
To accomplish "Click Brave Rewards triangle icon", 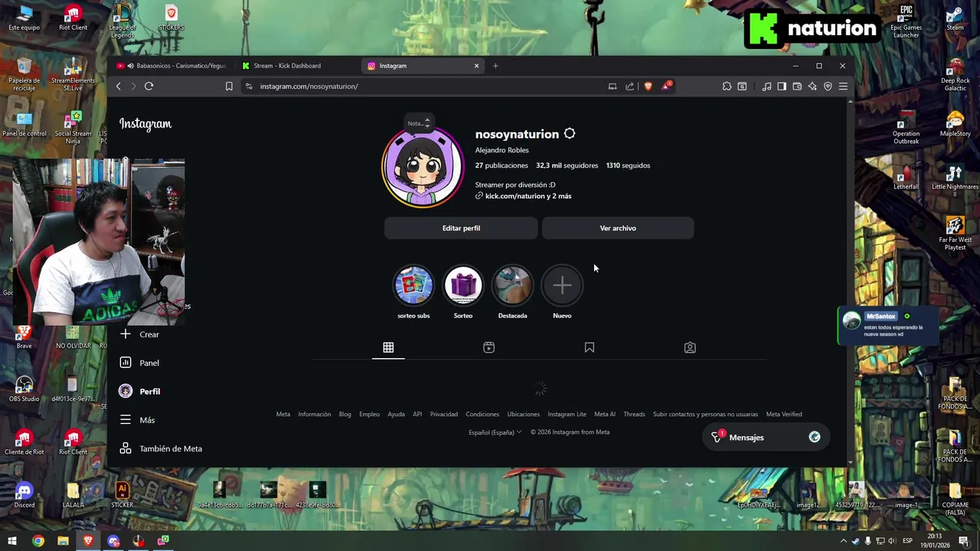I will 666,86.
